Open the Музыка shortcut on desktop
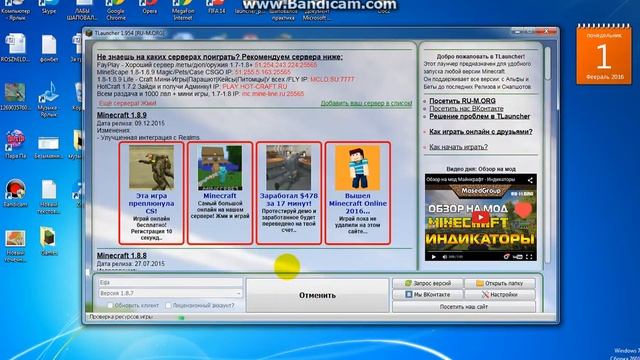 [x=49, y=100]
